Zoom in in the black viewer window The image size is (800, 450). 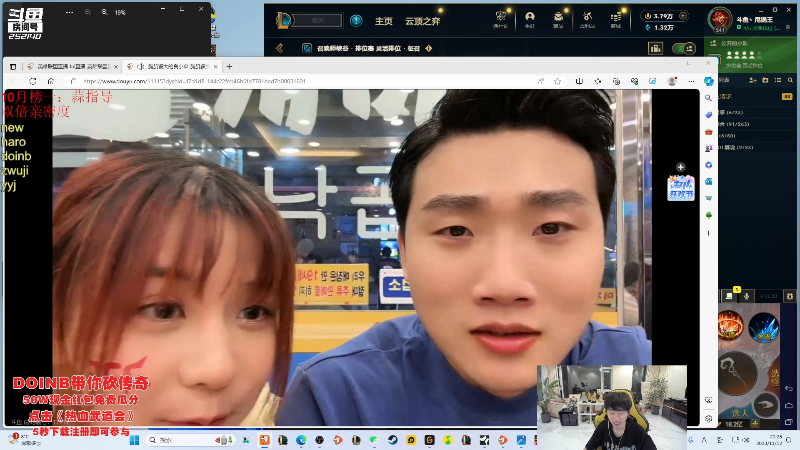[104, 12]
